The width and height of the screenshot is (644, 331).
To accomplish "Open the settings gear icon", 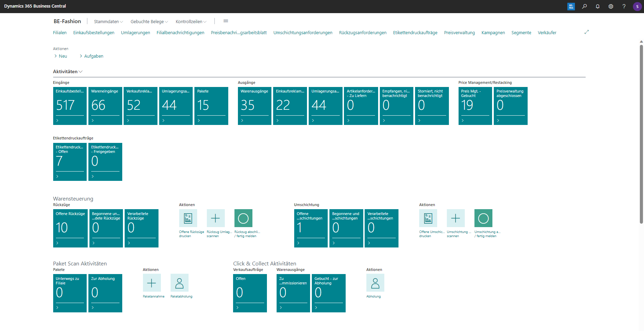I will tap(611, 6).
